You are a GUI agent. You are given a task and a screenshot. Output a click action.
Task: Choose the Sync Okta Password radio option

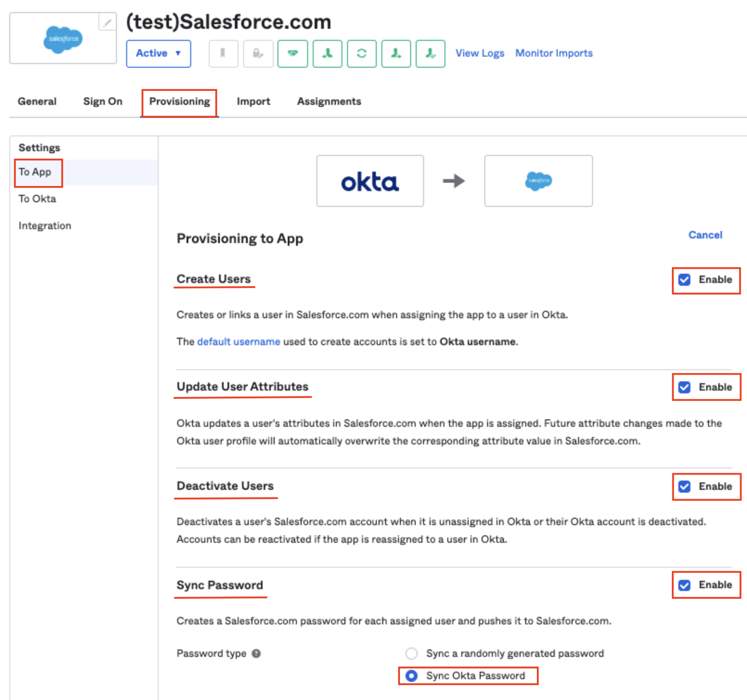(x=411, y=676)
